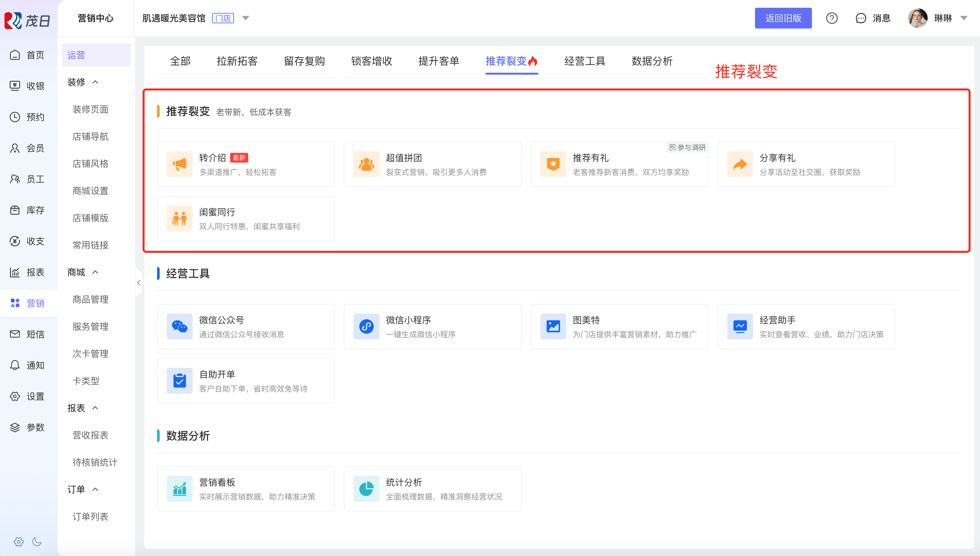The image size is (980, 556).
Task: Click the 返回旧版 button
Action: click(x=783, y=18)
